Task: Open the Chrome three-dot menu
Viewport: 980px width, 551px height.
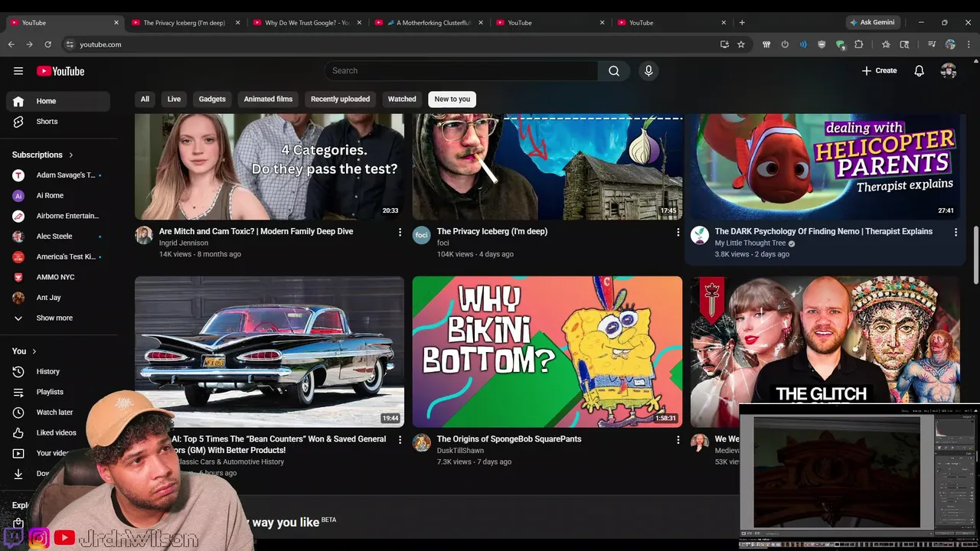Action: [x=969, y=44]
